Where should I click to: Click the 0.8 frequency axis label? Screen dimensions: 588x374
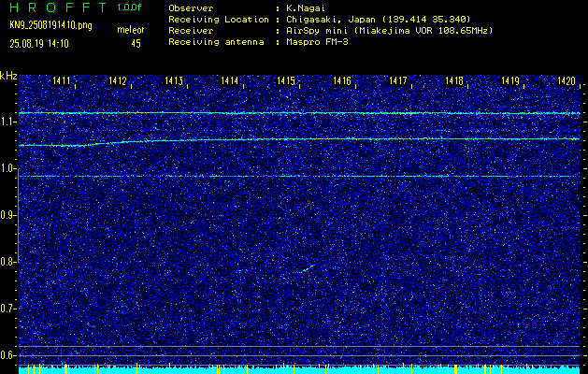7,262
